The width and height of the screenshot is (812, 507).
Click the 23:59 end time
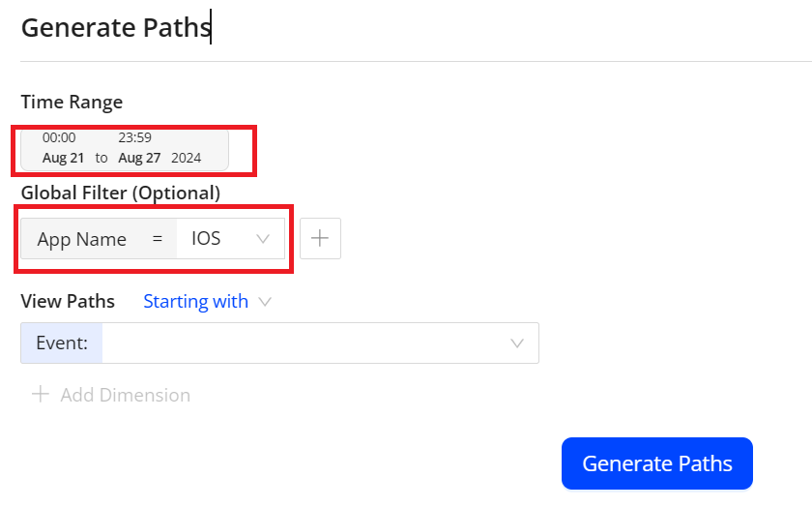134,137
